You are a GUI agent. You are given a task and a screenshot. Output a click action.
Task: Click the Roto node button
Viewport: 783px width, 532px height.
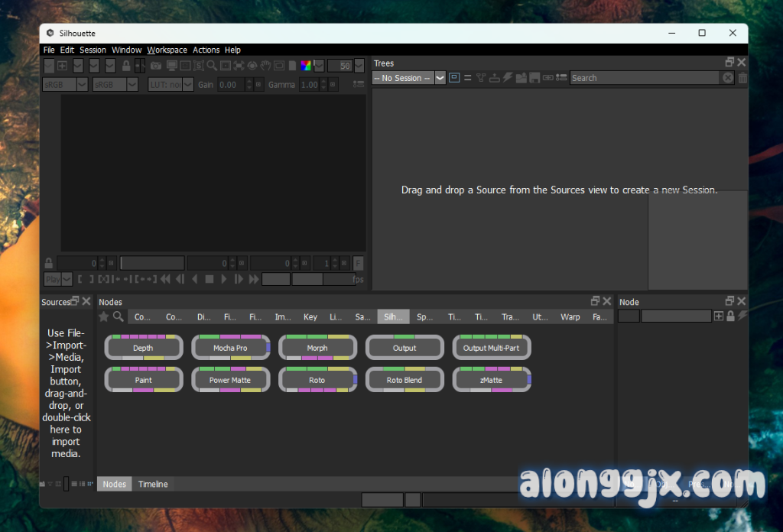tap(317, 380)
